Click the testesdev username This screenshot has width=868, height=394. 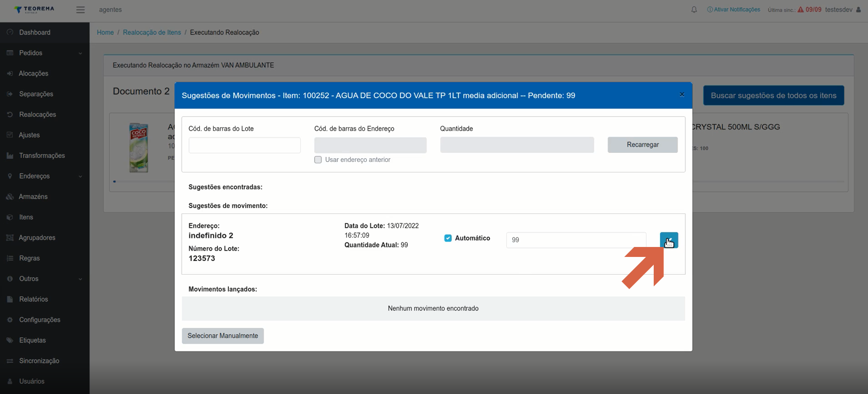click(x=839, y=9)
